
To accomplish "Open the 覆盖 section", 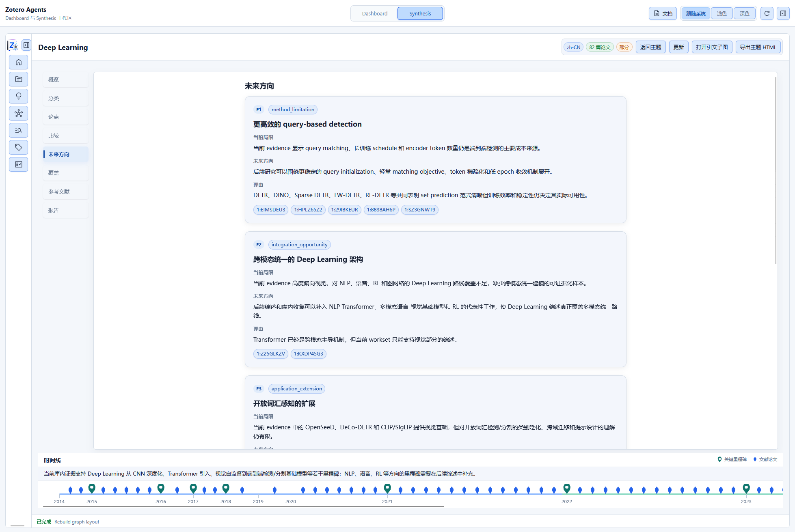I will pos(66,173).
